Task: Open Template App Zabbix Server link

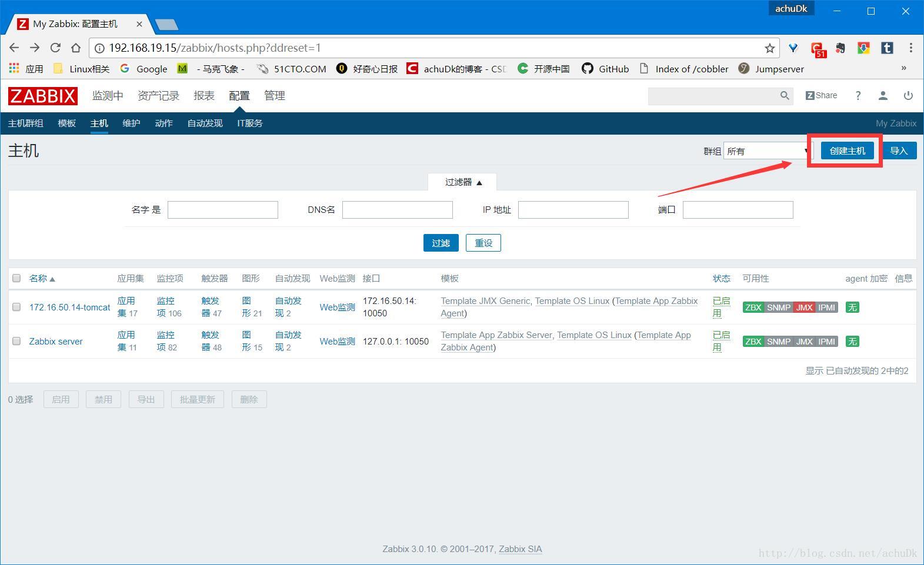Action: tap(496, 335)
